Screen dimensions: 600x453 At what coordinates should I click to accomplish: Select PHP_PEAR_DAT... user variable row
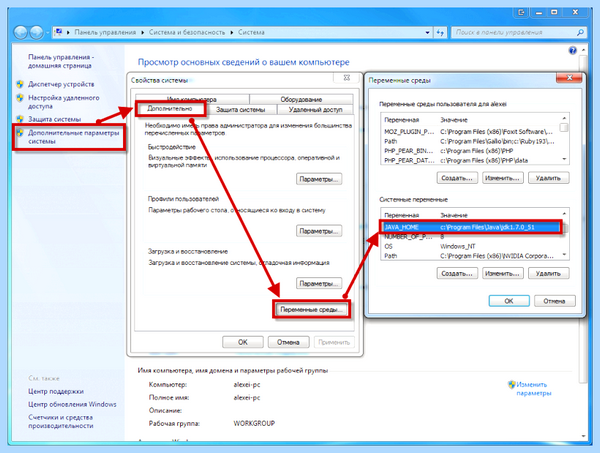(471, 160)
